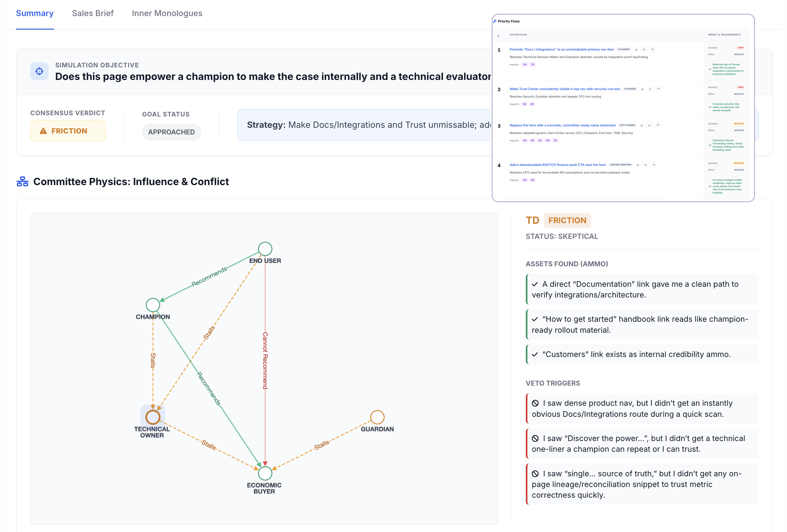
Task: Thumbs up the Docs / Integrations fix
Action: [x=644, y=49]
